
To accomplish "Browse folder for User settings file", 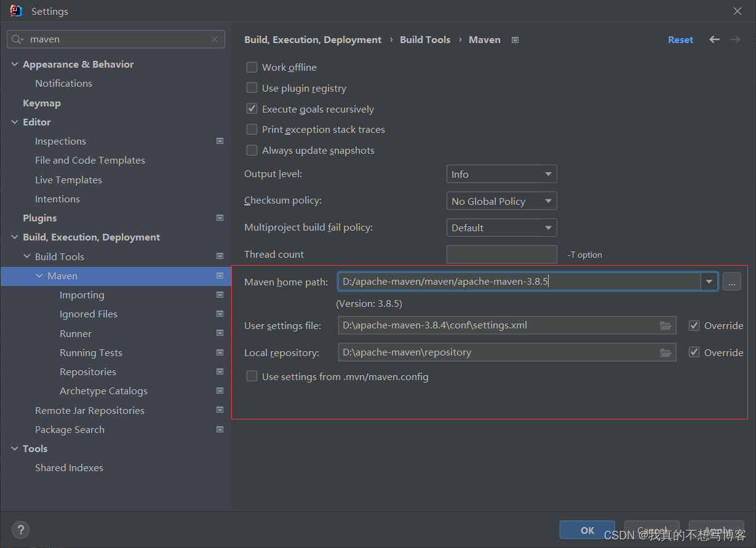I will tap(666, 325).
